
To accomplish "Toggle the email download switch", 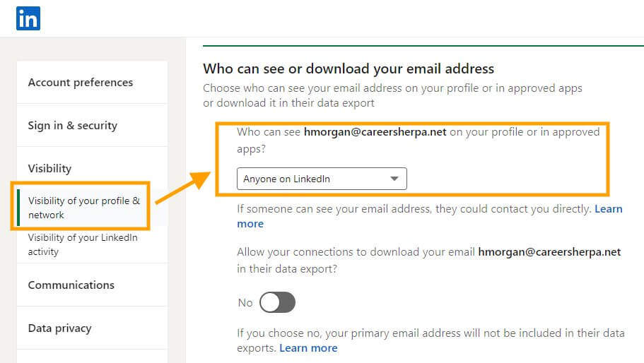I will (x=277, y=302).
